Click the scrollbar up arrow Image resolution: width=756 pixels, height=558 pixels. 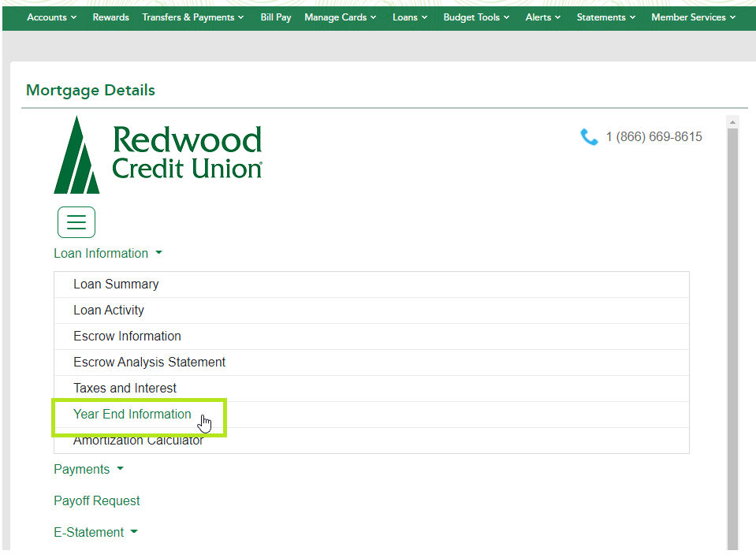(732, 122)
